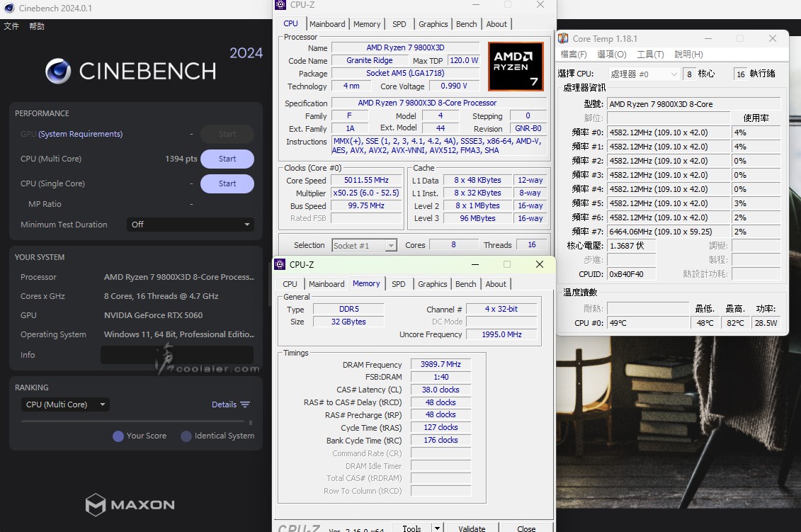Select the Bench tab in the front CPU-Z window

(465, 284)
